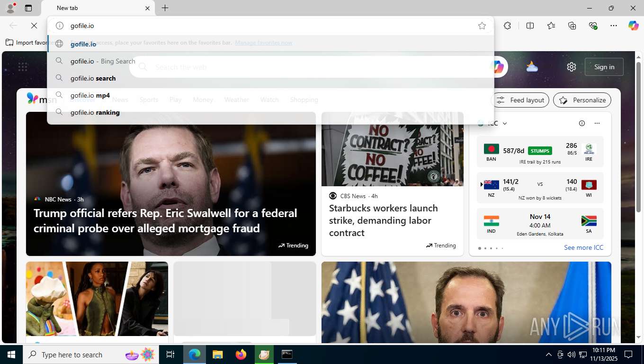Open the volume control in the tray
The width and height of the screenshot is (644, 364).
coord(571,355)
